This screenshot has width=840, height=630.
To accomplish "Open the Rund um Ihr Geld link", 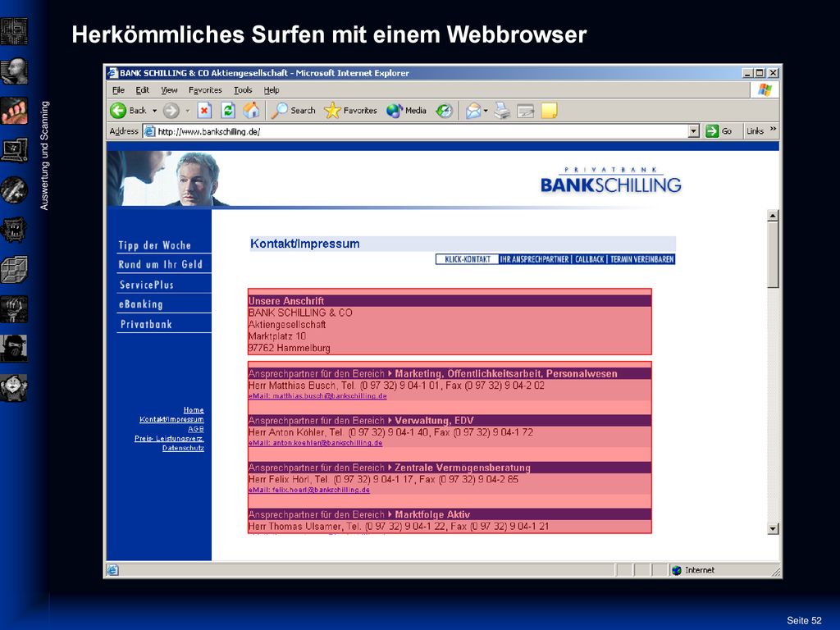I will [160, 265].
